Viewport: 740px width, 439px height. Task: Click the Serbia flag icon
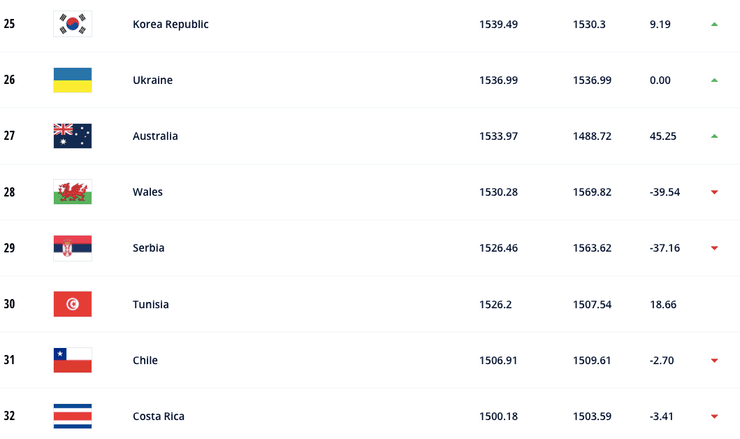[x=72, y=248]
